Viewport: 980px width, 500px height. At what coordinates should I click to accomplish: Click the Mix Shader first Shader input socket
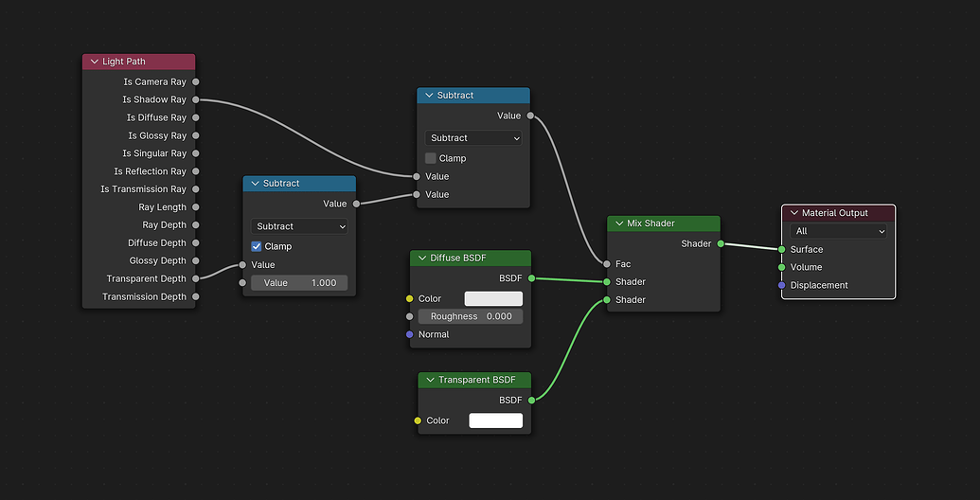coord(606,282)
